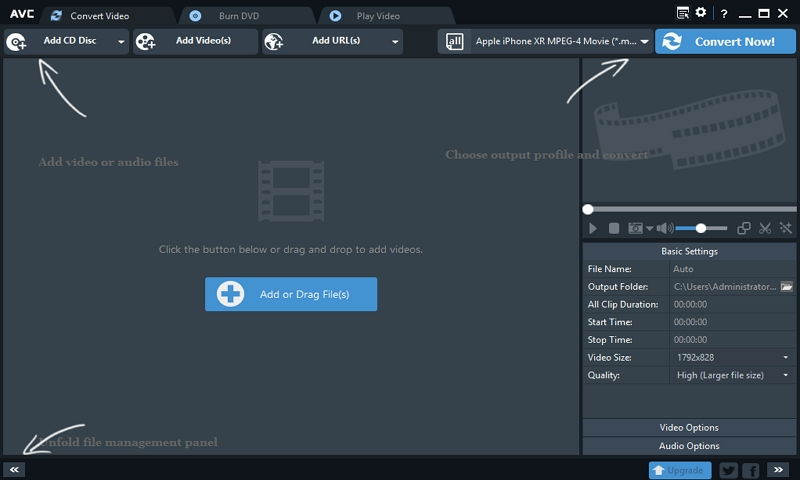Image resolution: width=800 pixels, height=480 pixels.
Task: Start conversion with Convert Now!
Action: tap(725, 41)
